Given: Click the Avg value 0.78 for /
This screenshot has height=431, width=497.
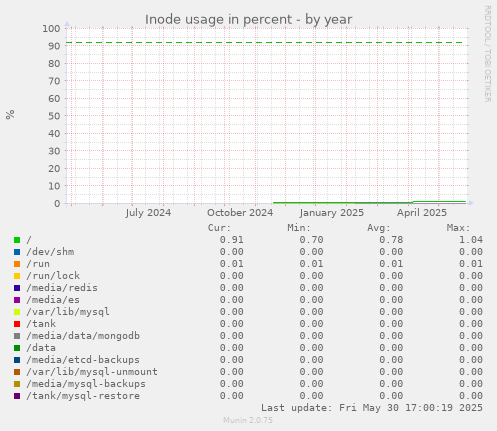Looking at the screenshot, I should (x=391, y=240).
